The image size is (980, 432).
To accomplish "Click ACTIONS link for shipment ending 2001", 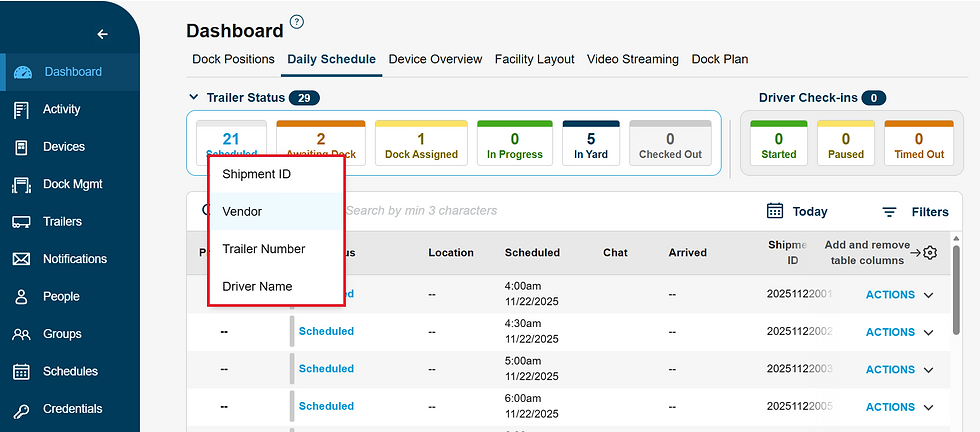I will [x=890, y=294].
